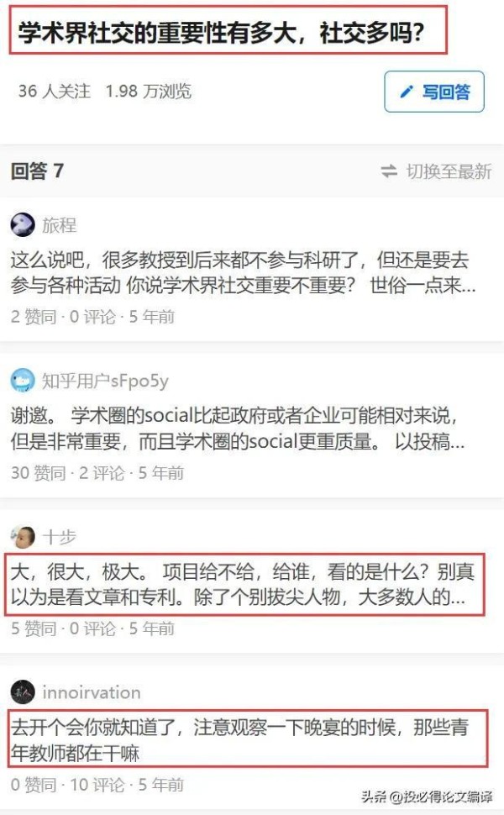Screen dimensions: 504x815
Task: Click the innoirvation user avatar
Action: pos(23,692)
